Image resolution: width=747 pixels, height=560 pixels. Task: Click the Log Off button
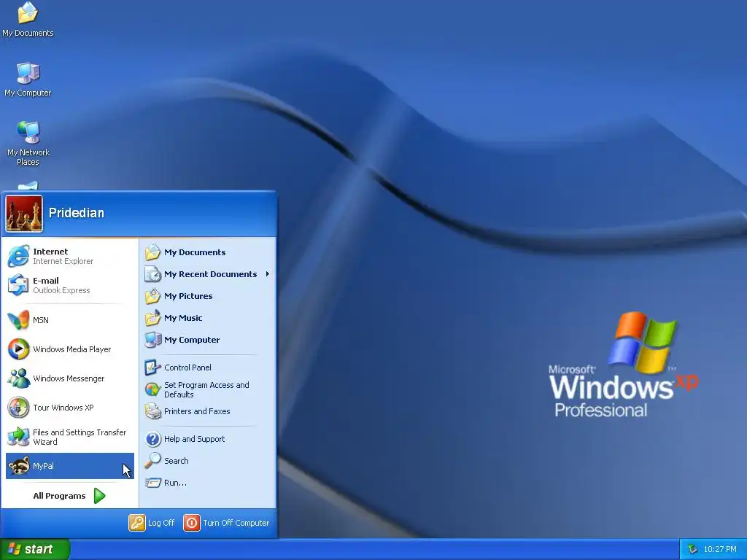pyautogui.click(x=152, y=523)
